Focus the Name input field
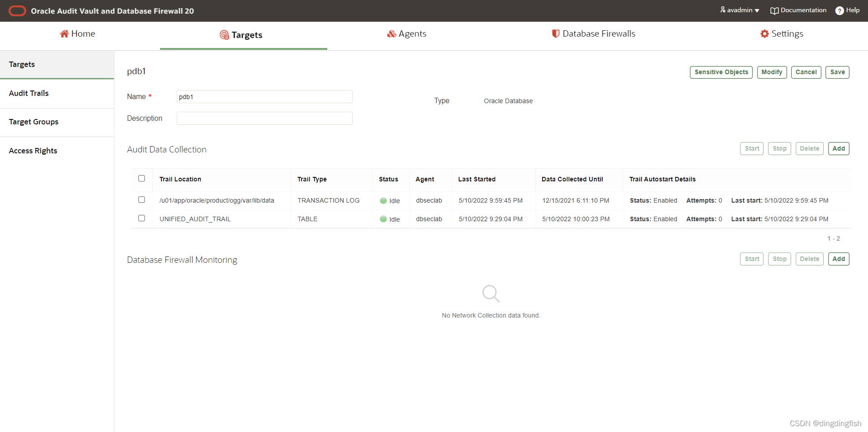This screenshot has width=868, height=432. click(x=264, y=97)
